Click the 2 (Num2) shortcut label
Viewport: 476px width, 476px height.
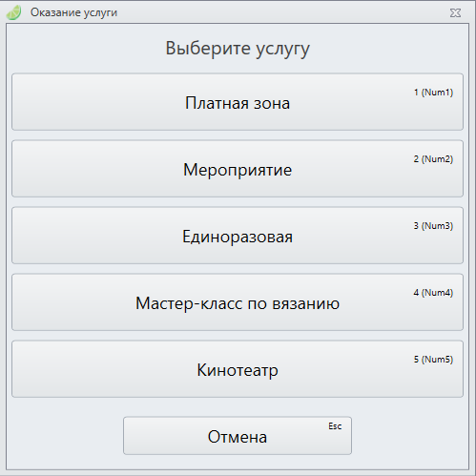coord(433,159)
